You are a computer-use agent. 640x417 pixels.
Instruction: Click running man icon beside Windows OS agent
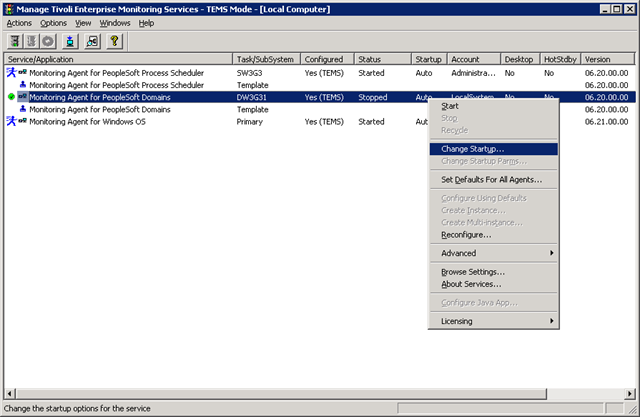[11, 121]
